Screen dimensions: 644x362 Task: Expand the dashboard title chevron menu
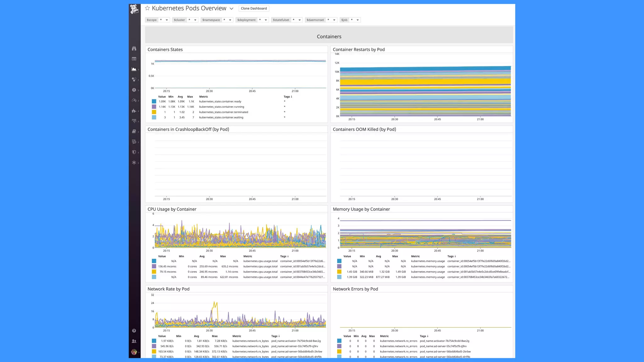click(231, 8)
